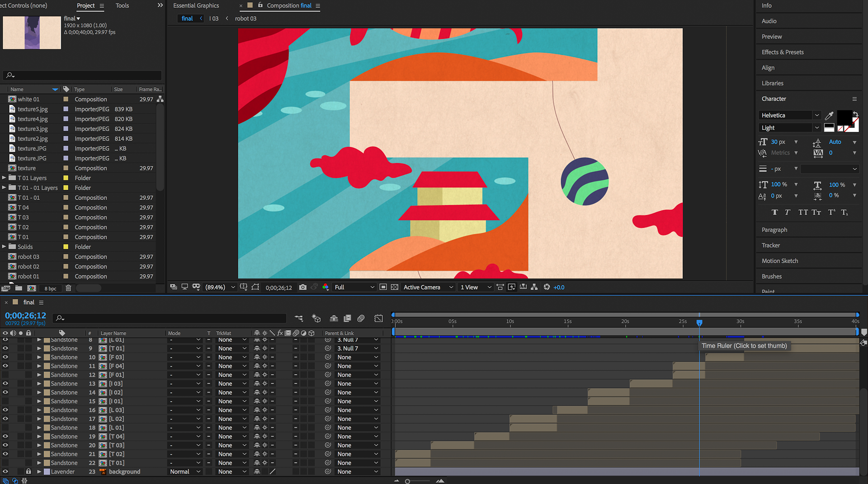Image resolution: width=868 pixels, height=484 pixels.
Task: Show layer 12 [F 01] by enabling eye
Action: [5, 375]
